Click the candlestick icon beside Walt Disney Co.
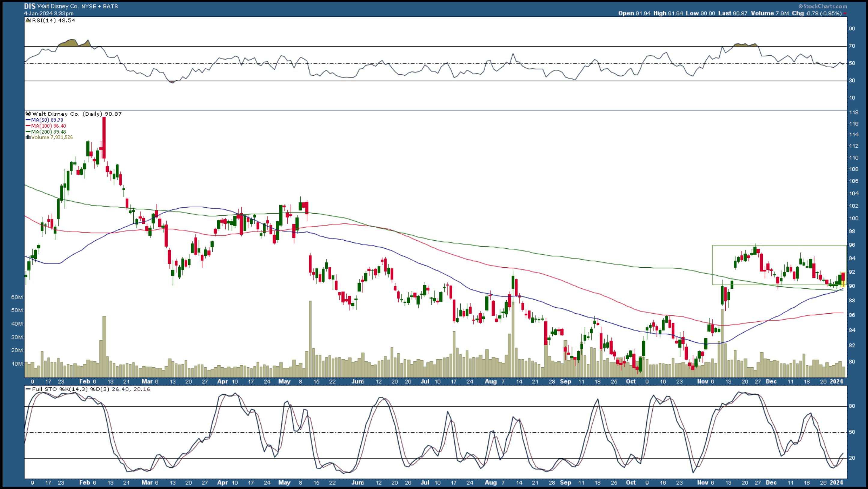Image resolution: width=868 pixels, height=489 pixels. 28,114
